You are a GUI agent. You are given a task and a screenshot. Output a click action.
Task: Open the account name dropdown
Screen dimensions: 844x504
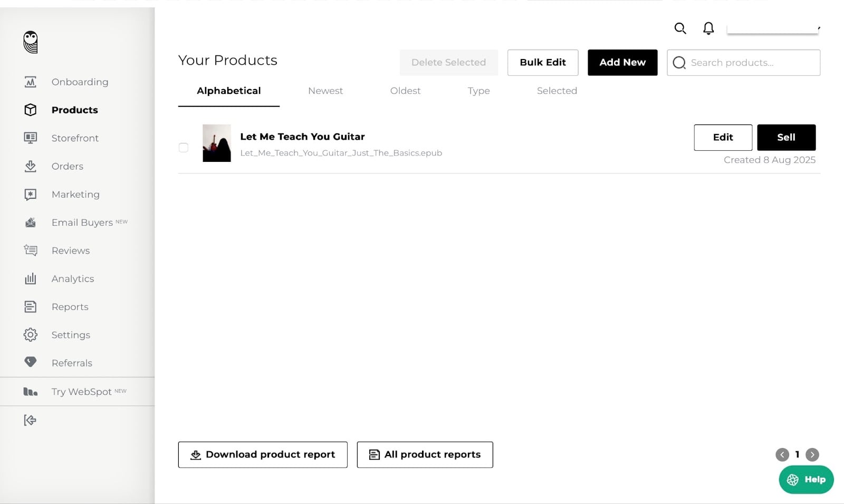point(773,28)
